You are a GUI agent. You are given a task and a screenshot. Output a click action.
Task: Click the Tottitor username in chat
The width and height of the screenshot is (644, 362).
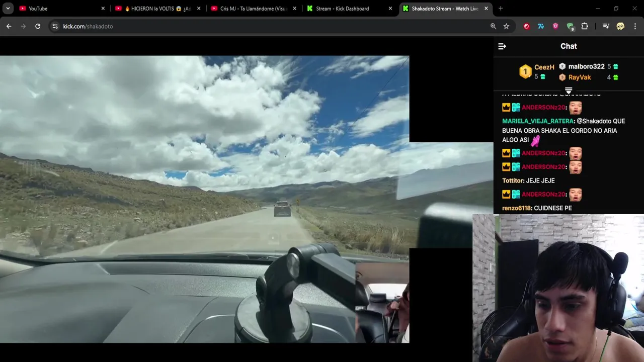(x=513, y=180)
